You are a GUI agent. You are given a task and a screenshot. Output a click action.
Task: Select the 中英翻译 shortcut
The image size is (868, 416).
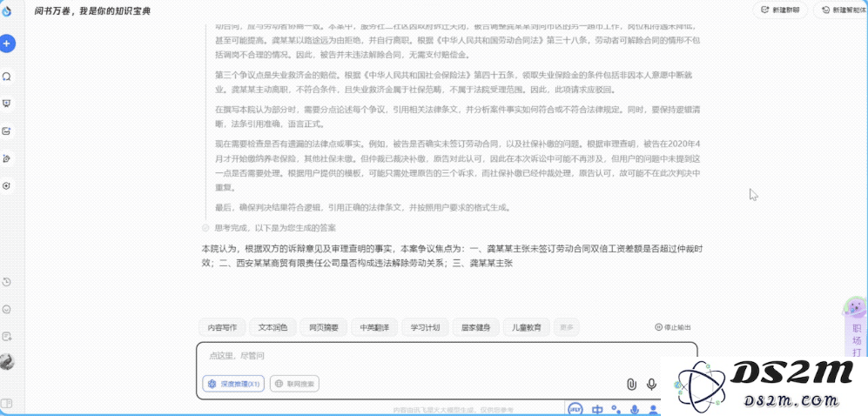[374, 327]
